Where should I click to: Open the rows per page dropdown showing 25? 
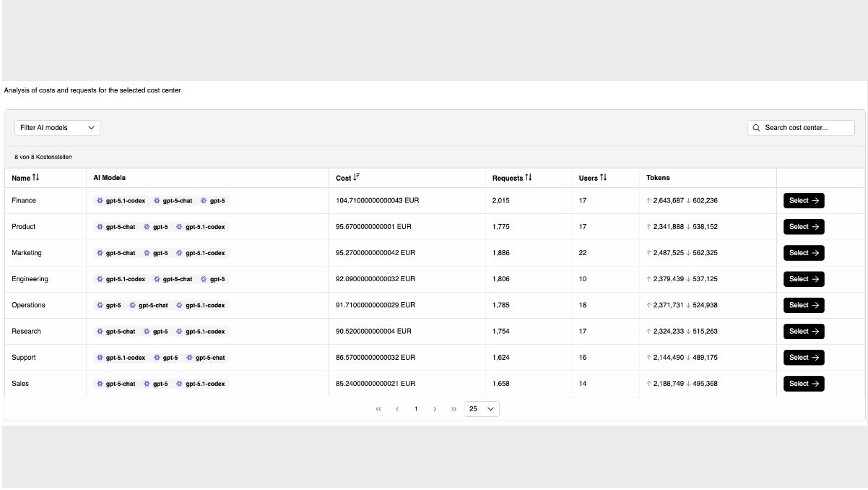482,409
